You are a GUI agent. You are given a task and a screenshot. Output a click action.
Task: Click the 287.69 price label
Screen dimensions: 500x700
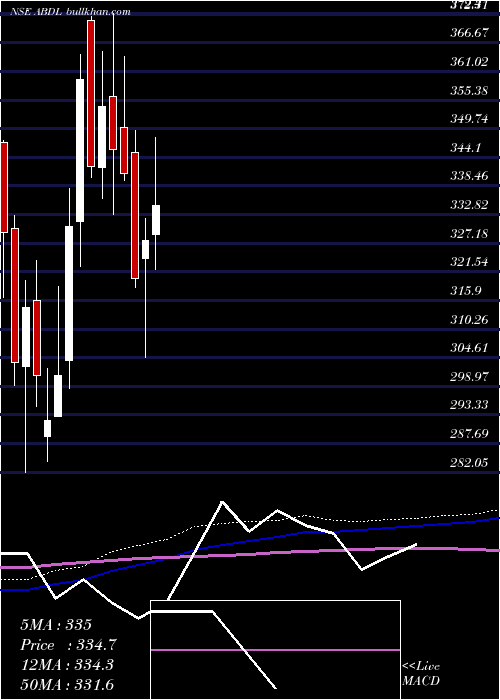pos(468,433)
